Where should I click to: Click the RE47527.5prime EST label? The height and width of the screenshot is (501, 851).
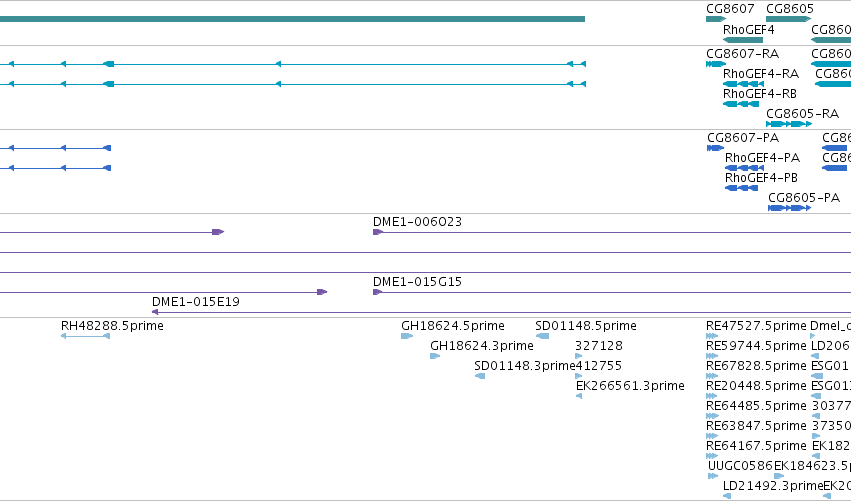pos(757,326)
